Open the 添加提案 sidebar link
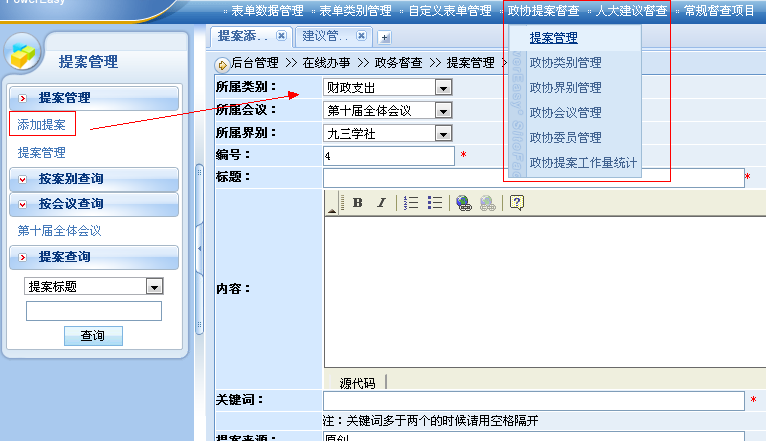This screenshot has height=441, width=766. [x=42, y=125]
